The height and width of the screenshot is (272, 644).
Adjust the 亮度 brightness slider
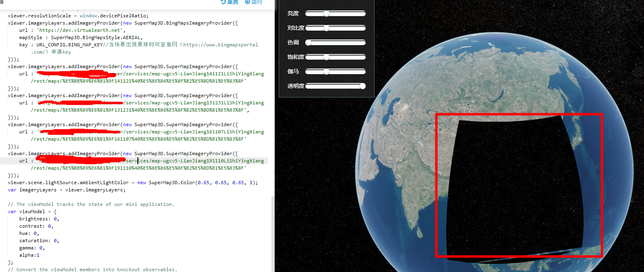(x=335, y=14)
